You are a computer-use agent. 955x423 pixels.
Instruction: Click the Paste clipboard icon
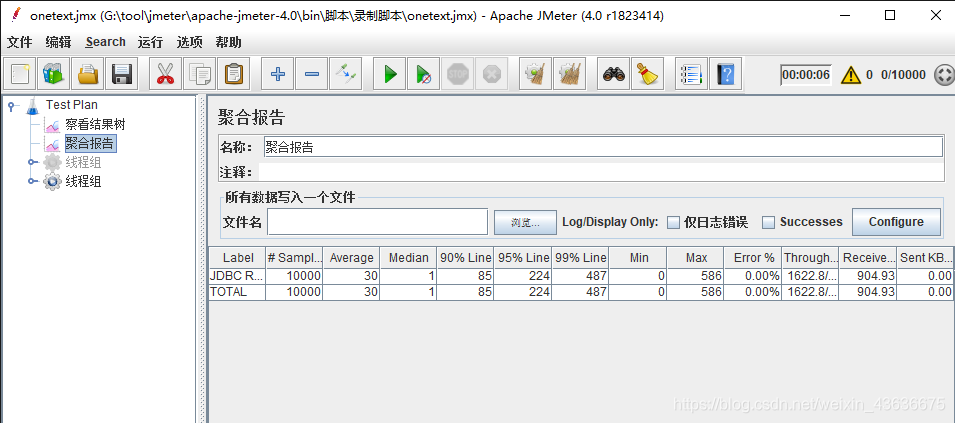tap(233, 74)
